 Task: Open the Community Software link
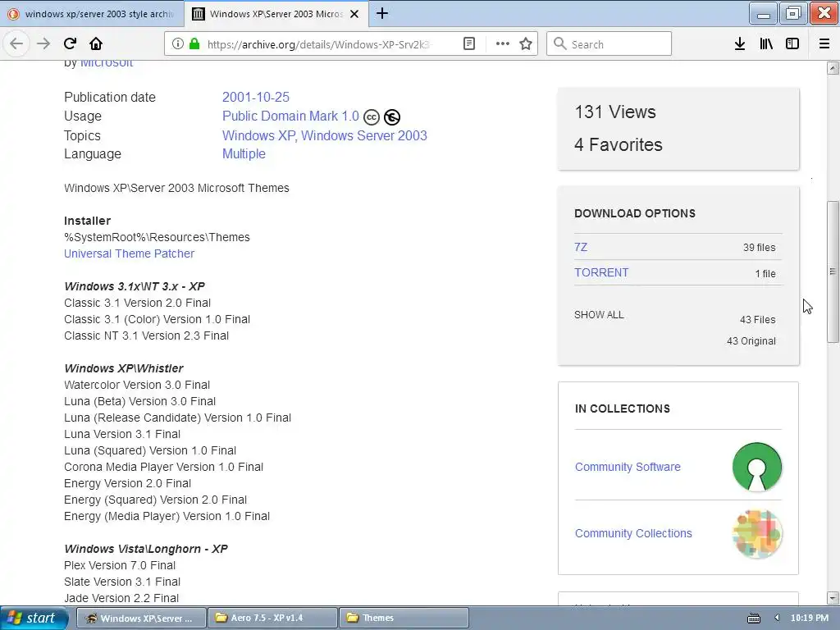tap(628, 467)
